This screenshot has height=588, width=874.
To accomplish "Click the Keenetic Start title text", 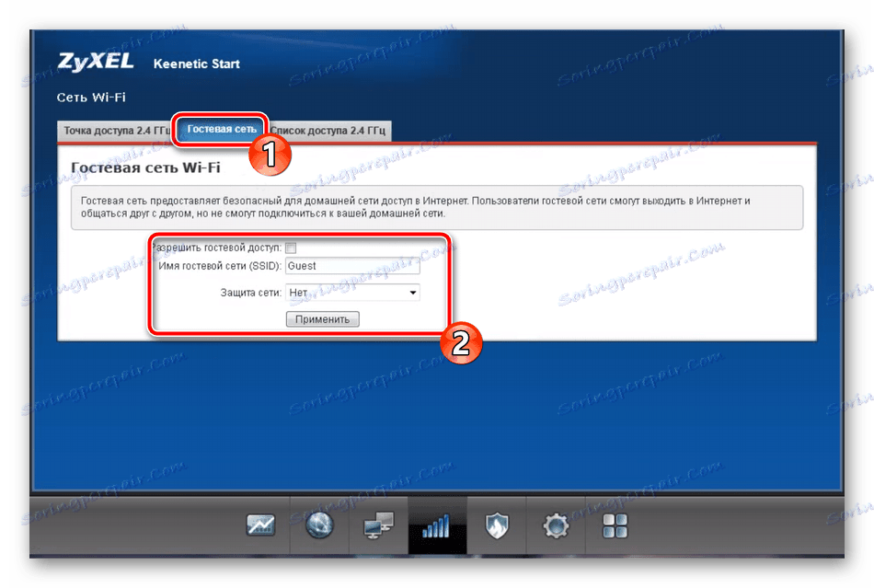I will 197,63.
